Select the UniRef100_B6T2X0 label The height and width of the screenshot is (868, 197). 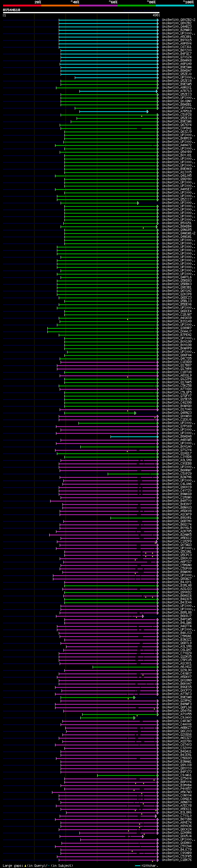click(x=177, y=50)
